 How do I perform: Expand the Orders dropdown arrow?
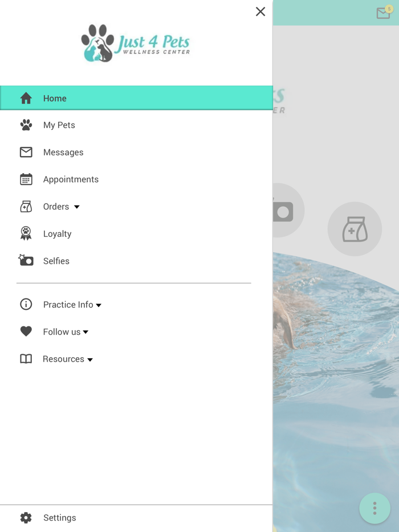pyautogui.click(x=77, y=207)
